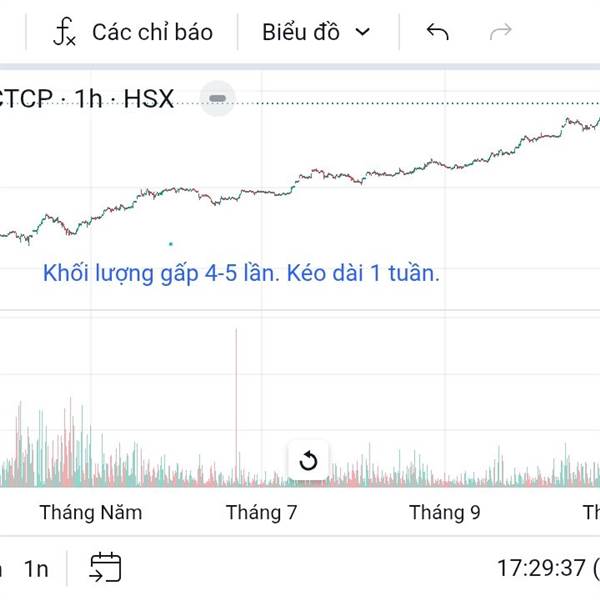Select the 1n time range
Screen dimensions: 600x600
[37, 569]
